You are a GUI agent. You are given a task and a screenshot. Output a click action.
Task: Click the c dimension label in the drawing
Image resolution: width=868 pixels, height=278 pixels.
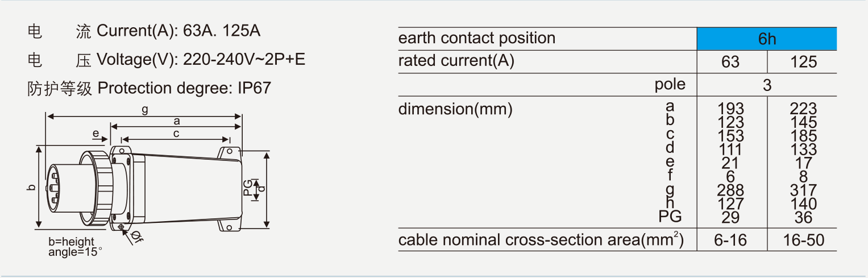(176, 134)
